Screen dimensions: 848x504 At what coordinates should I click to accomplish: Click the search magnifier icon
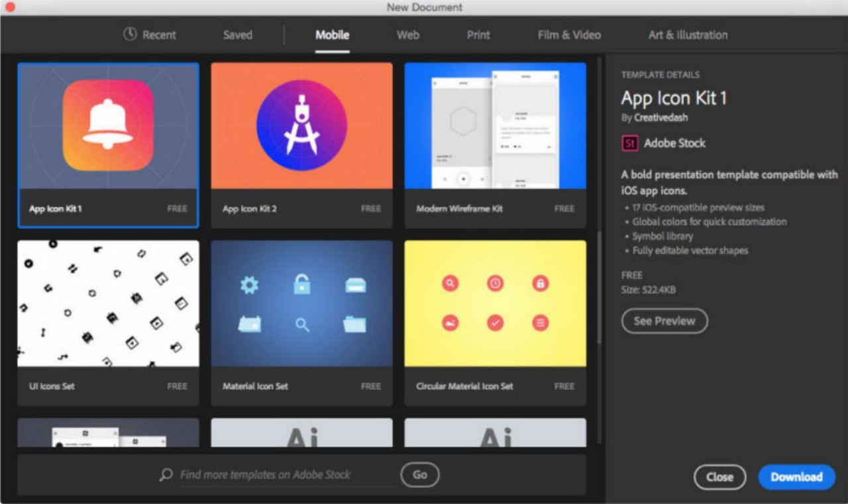click(x=166, y=475)
